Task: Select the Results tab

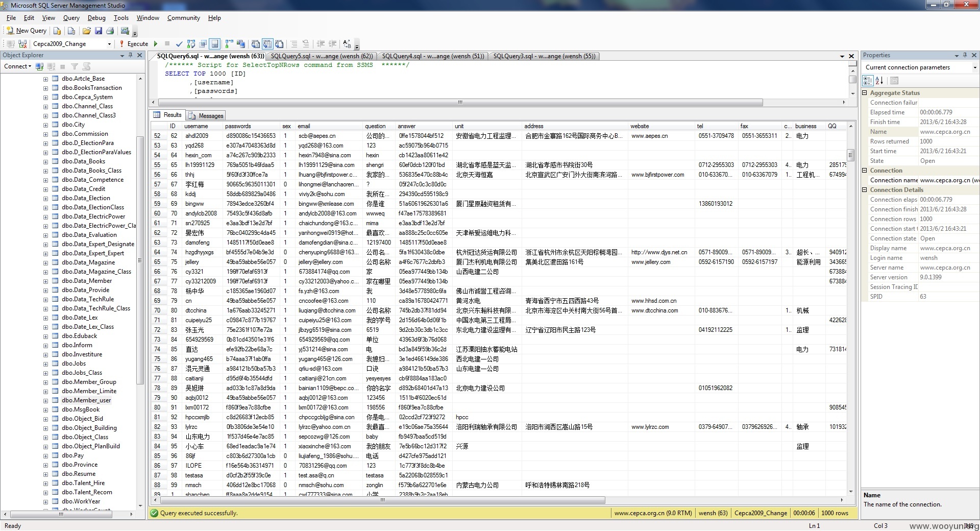Action: 167,115
